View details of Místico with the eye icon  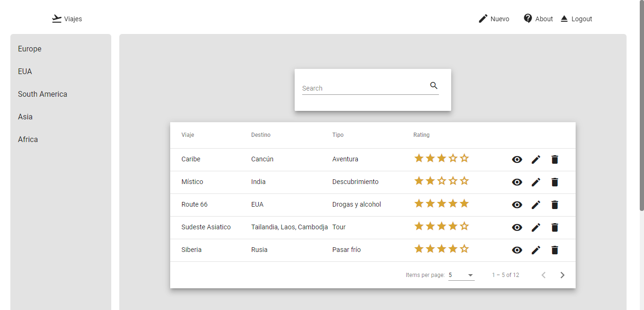517,182
